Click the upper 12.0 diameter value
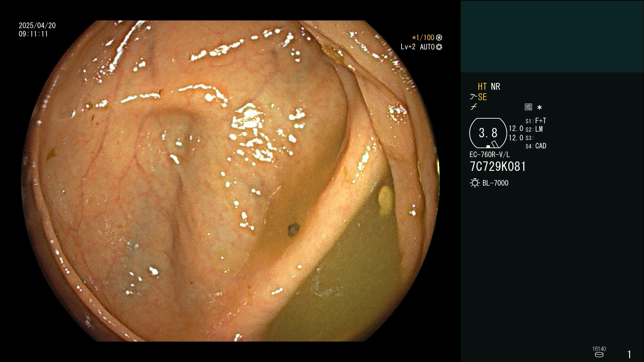The height and width of the screenshot is (362, 644). [516, 128]
